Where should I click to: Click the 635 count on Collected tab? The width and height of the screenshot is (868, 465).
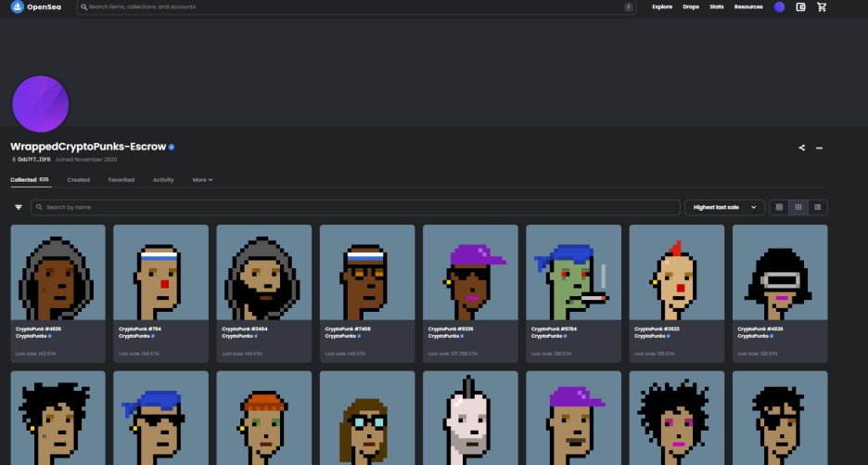pyautogui.click(x=45, y=179)
